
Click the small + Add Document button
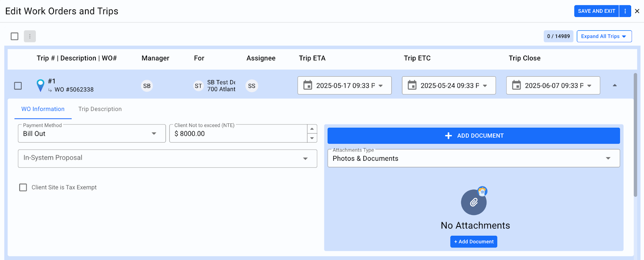tap(474, 242)
